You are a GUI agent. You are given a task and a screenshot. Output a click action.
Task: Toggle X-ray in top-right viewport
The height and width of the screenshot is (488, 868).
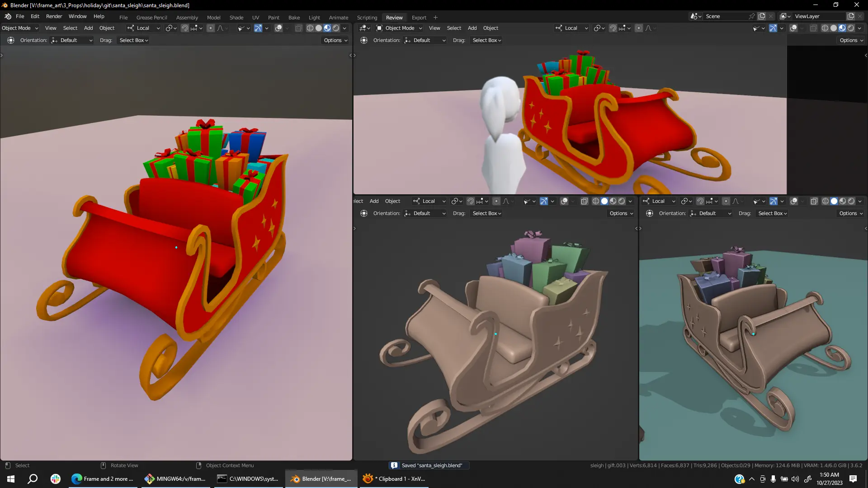(813, 28)
